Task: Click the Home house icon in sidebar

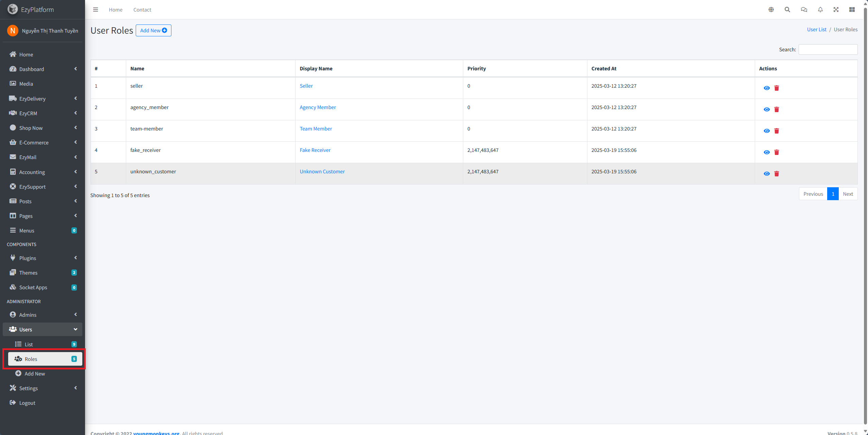Action: [x=13, y=54]
